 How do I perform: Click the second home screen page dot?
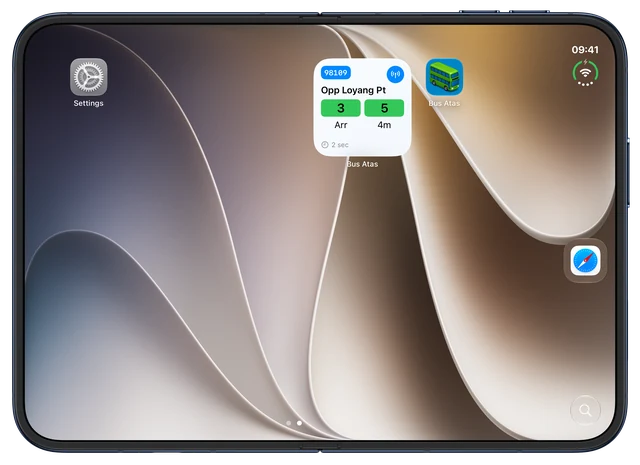[299, 423]
